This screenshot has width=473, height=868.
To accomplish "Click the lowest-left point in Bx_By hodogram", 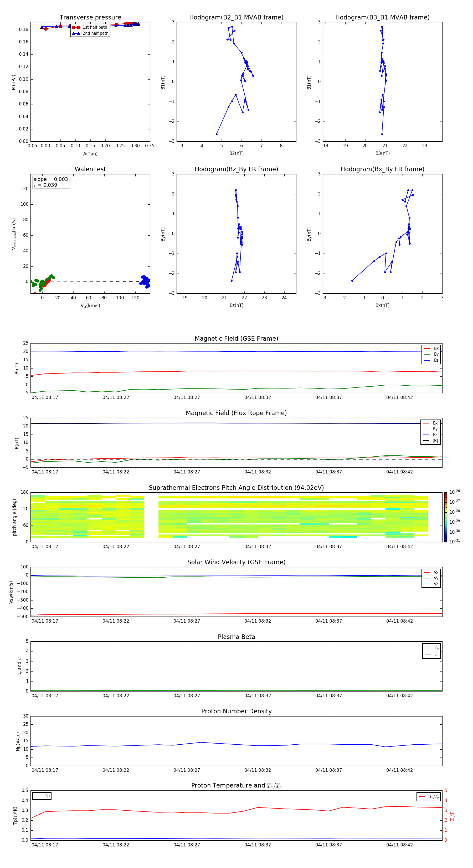I will (352, 281).
